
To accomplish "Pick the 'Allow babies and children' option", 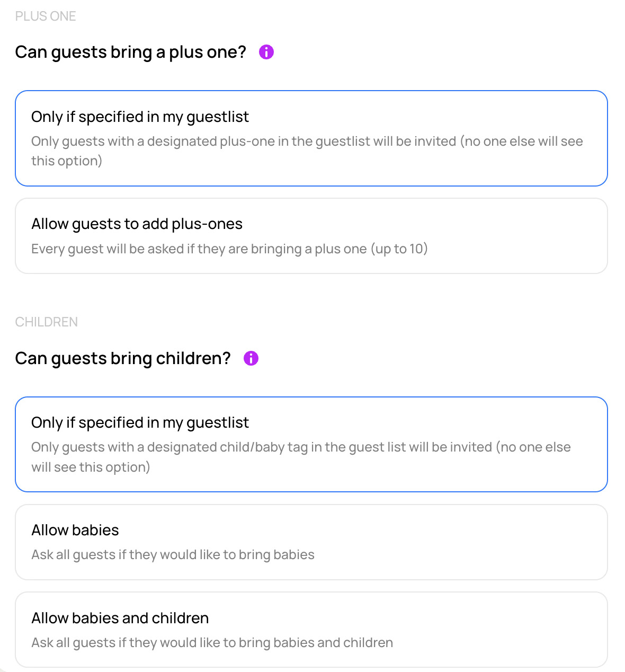I will tap(311, 630).
